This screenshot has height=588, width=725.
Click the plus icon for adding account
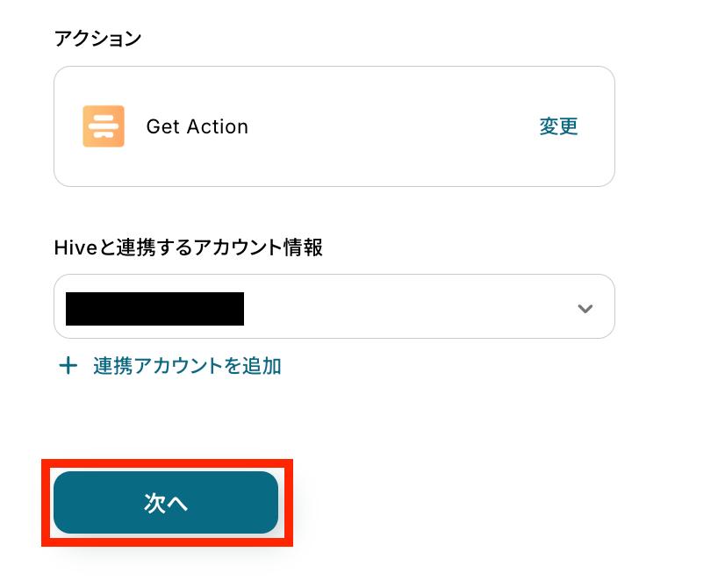tap(68, 366)
